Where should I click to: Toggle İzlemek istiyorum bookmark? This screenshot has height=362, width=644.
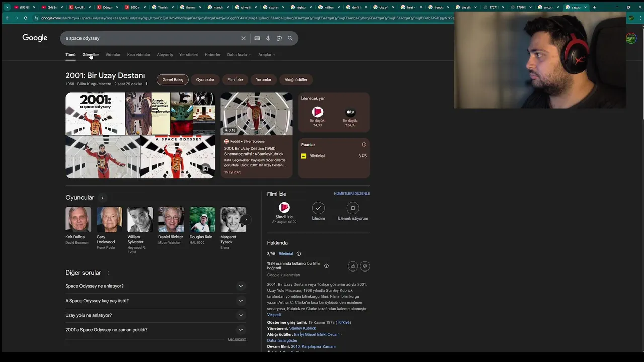353,208
